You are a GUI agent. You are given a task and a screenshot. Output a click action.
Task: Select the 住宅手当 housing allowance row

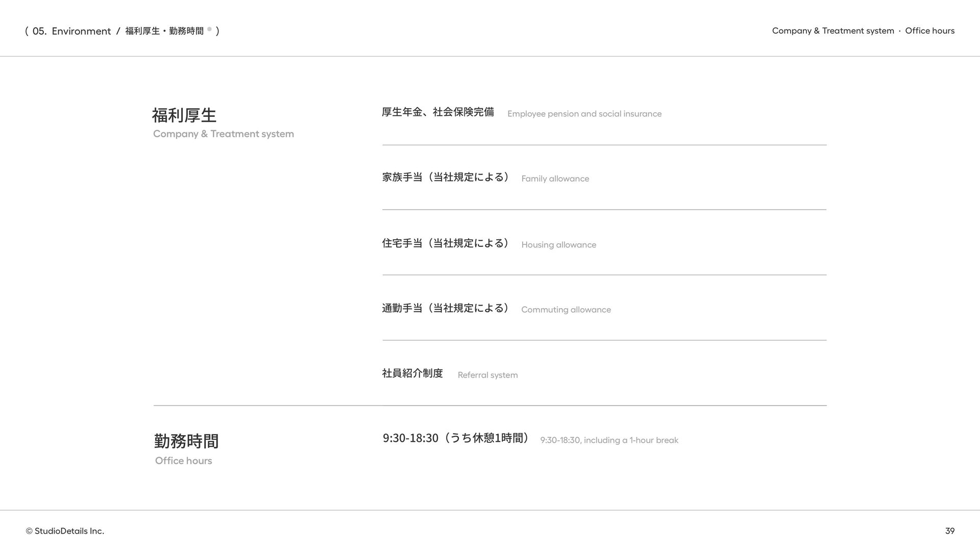click(x=446, y=243)
